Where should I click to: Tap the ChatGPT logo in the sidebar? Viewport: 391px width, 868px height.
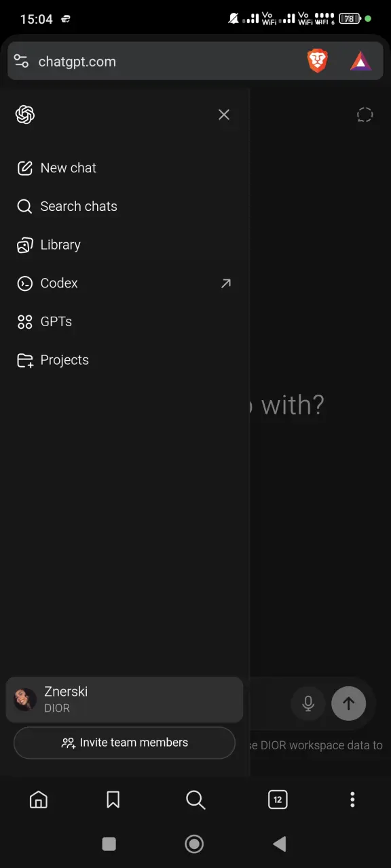[x=25, y=115]
